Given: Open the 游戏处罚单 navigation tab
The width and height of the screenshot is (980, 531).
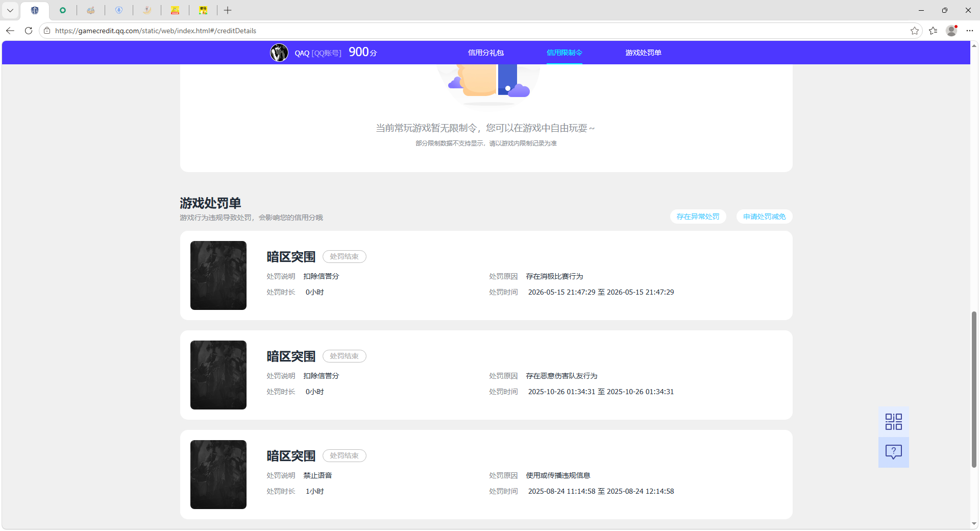Looking at the screenshot, I should [x=643, y=53].
